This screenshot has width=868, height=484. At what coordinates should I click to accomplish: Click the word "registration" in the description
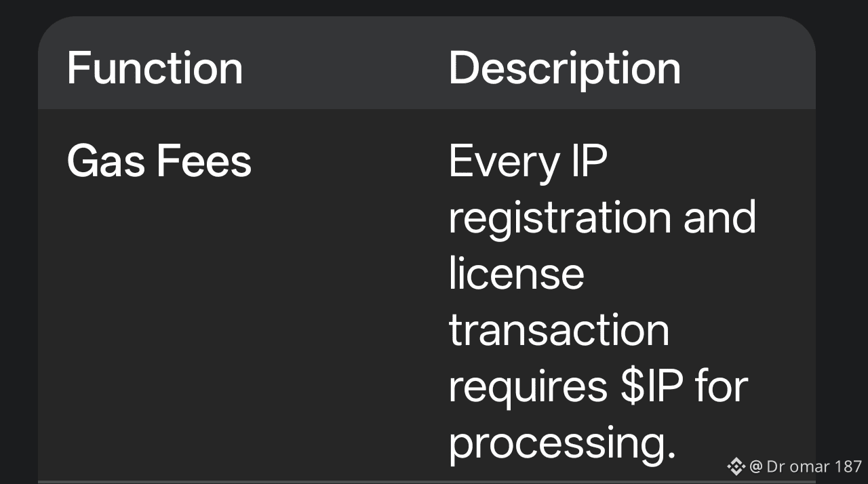(x=559, y=218)
